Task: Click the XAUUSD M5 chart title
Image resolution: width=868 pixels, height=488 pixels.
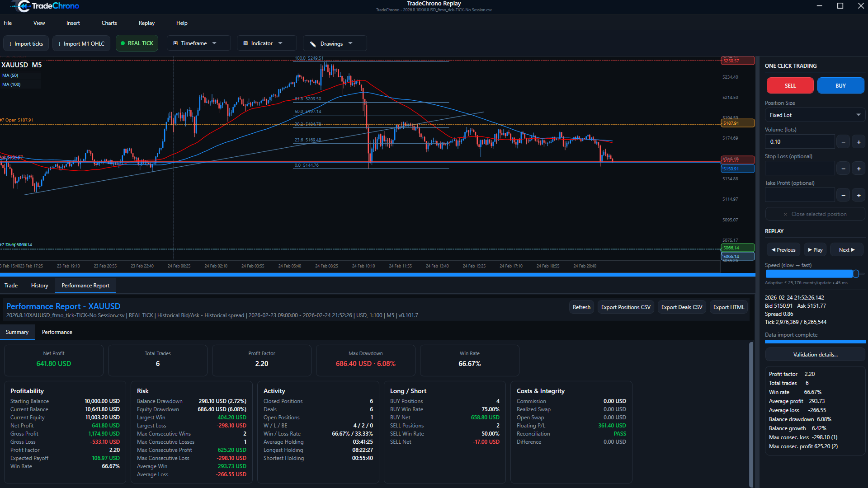Action: pyautogui.click(x=21, y=65)
